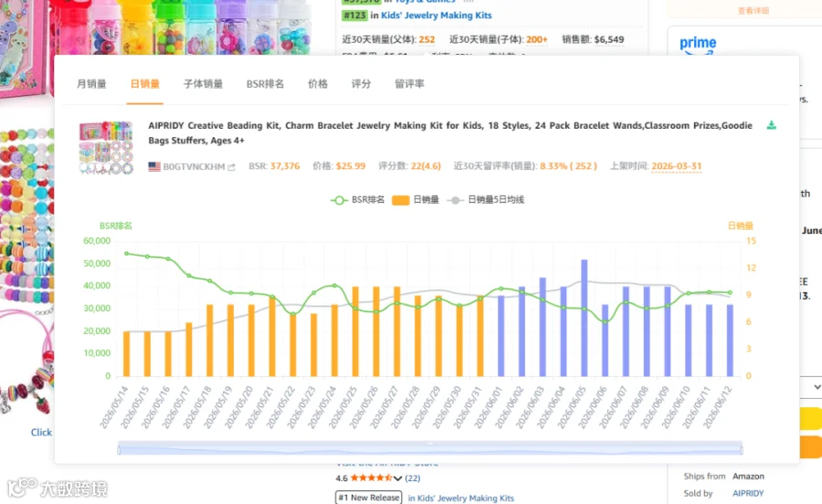Select the 价格 tab

(318, 84)
